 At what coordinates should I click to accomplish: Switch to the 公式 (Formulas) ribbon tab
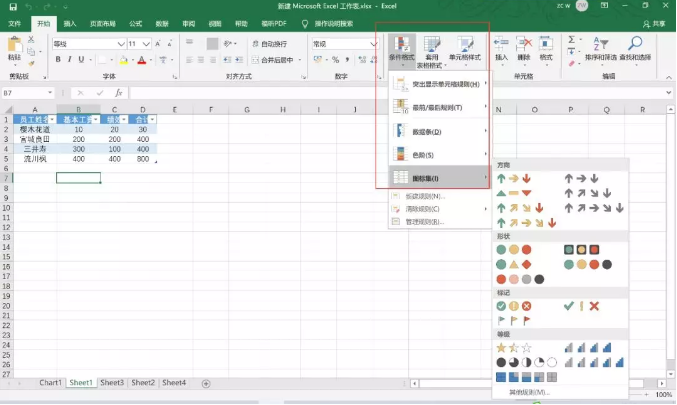pos(135,24)
